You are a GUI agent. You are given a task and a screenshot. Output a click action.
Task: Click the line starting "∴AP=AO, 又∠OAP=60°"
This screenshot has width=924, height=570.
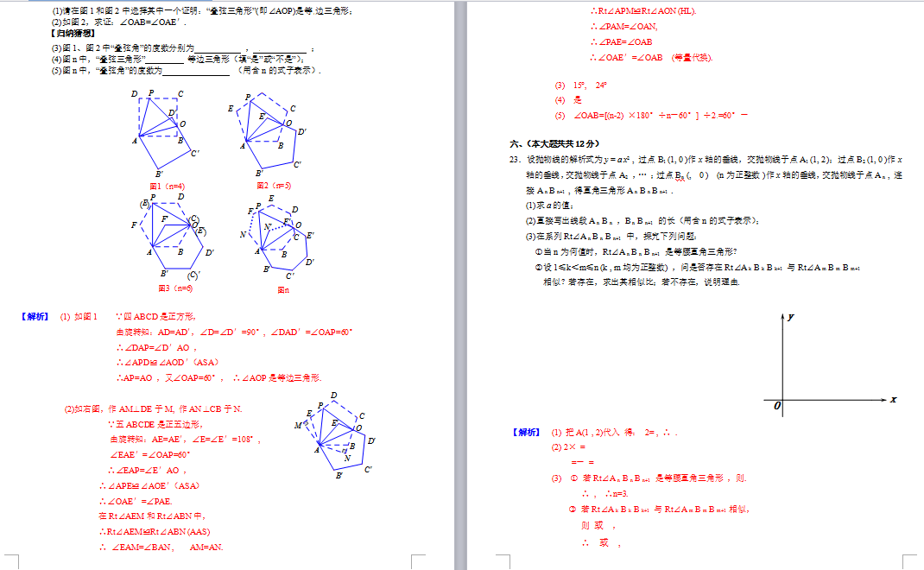point(218,377)
